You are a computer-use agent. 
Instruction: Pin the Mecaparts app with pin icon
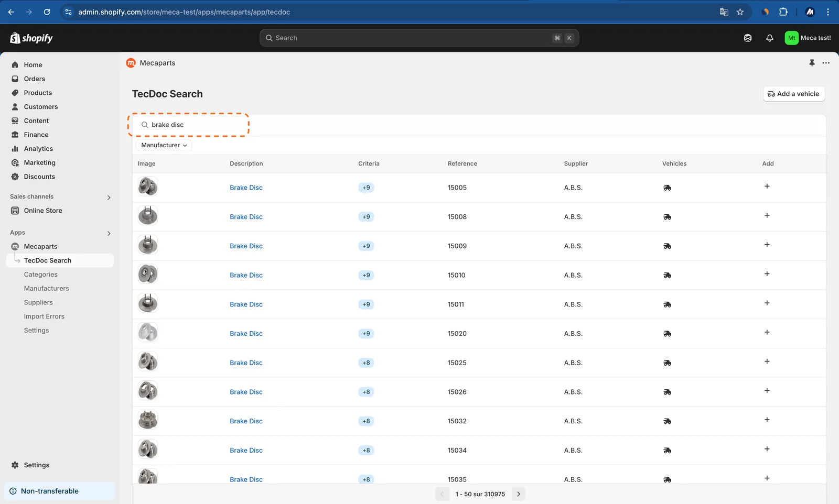click(812, 63)
